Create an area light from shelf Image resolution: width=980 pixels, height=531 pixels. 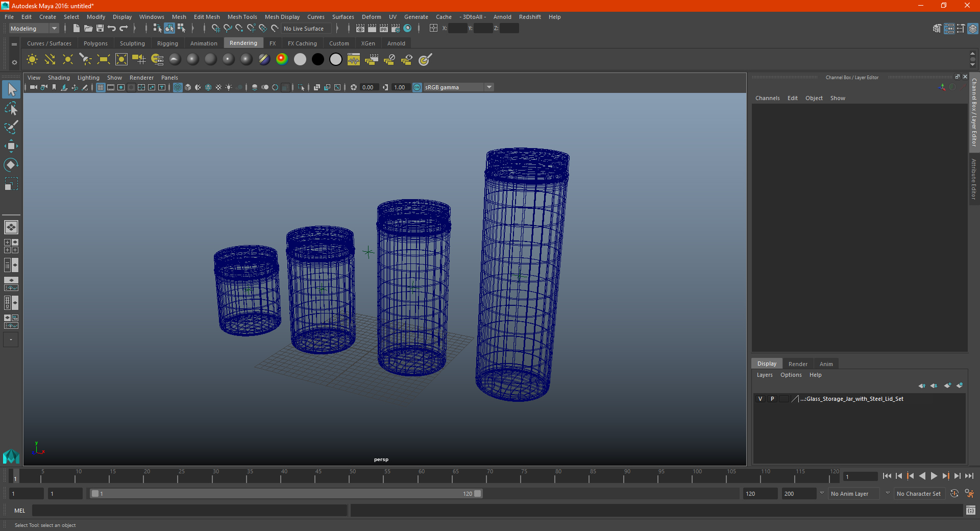click(x=104, y=60)
